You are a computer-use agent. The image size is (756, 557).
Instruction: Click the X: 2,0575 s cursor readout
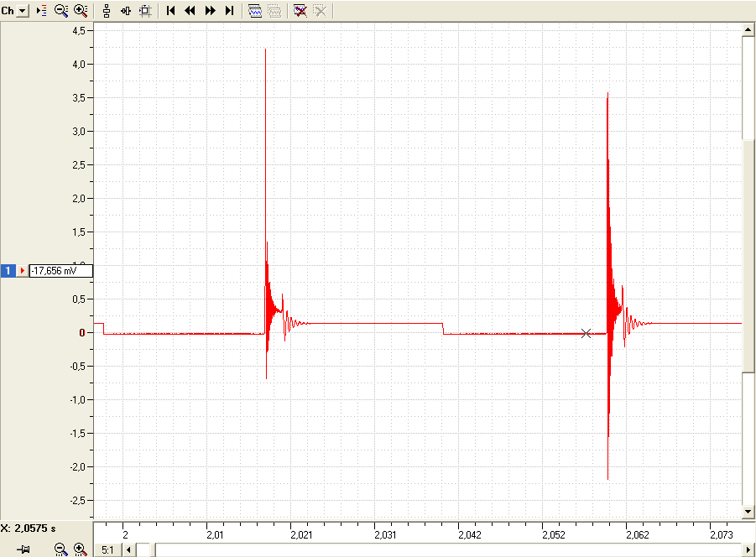coord(28,528)
